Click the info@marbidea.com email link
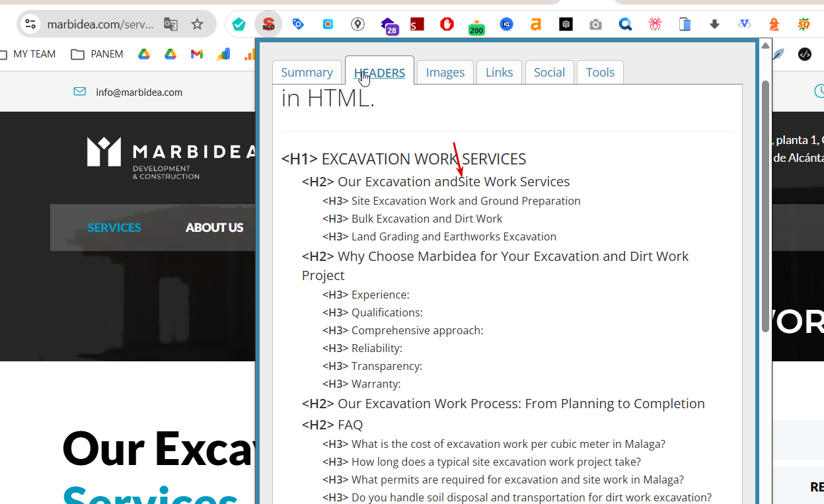This screenshot has height=504, width=824. pos(139,92)
